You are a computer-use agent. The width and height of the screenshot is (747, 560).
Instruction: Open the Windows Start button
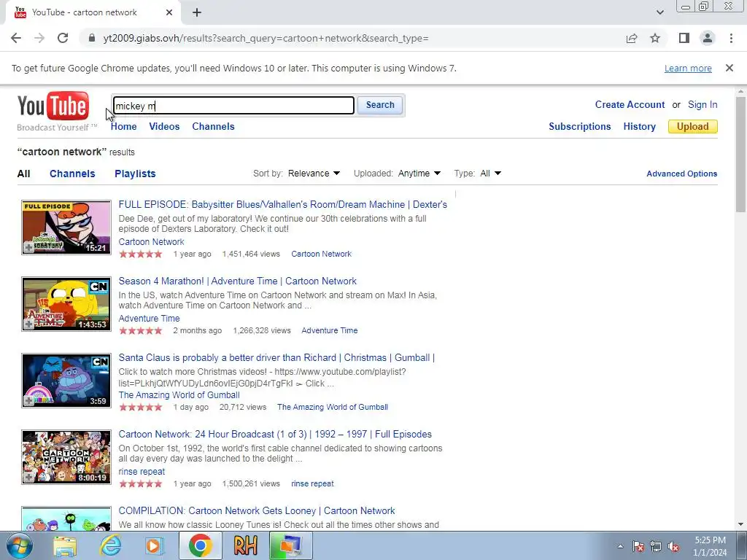click(x=20, y=545)
